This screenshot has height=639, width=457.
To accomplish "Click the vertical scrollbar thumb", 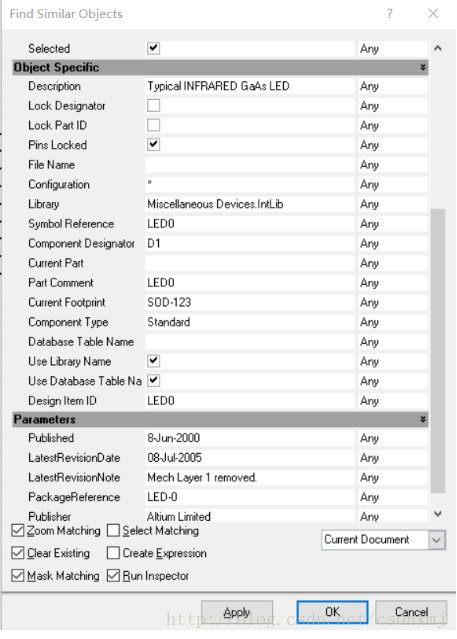I will [437, 351].
